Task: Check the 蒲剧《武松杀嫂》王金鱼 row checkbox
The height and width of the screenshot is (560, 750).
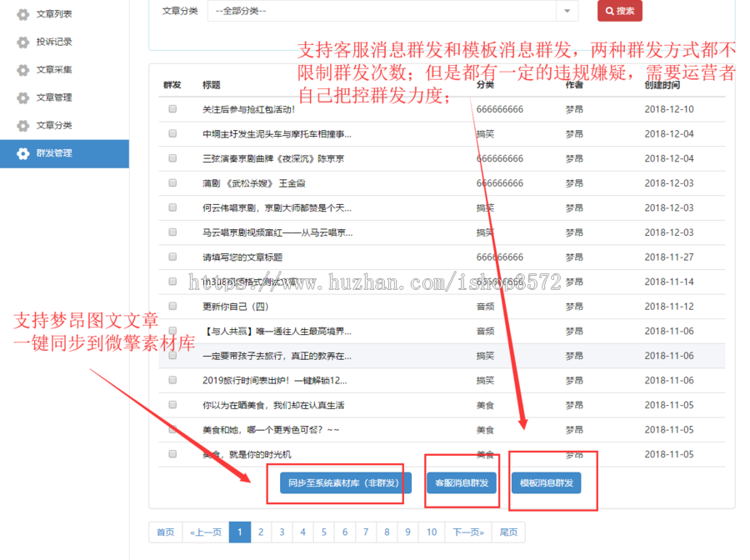Action: point(172,182)
